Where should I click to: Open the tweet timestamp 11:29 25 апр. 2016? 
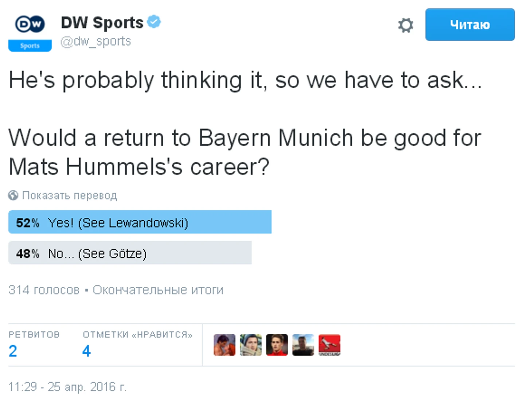point(67,387)
